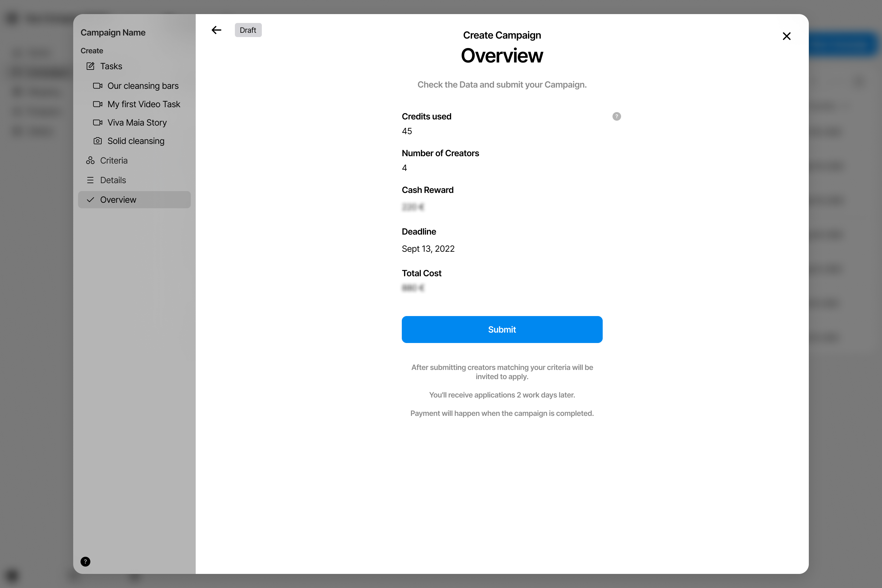Open the Tasks section
This screenshot has height=588, width=882.
tap(111, 66)
